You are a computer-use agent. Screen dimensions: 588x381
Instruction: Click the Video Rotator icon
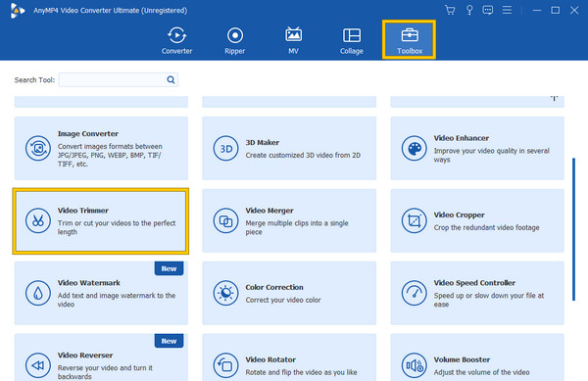click(x=225, y=365)
